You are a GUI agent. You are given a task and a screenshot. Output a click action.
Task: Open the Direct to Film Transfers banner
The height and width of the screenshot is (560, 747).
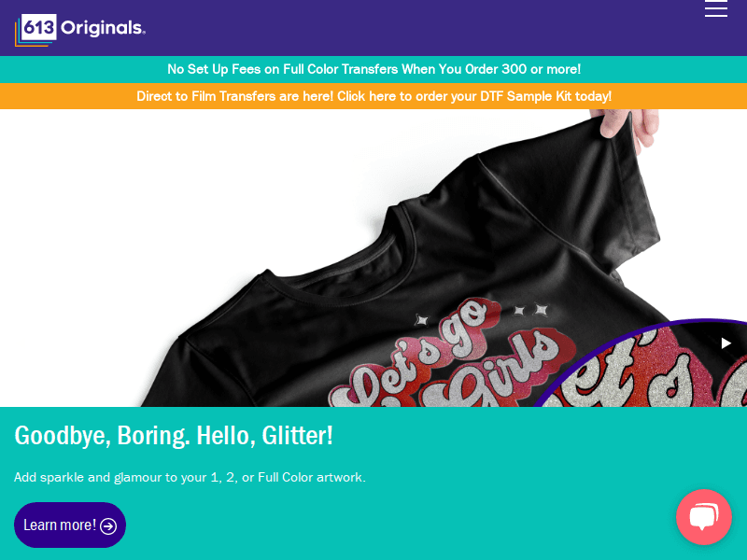click(373, 96)
